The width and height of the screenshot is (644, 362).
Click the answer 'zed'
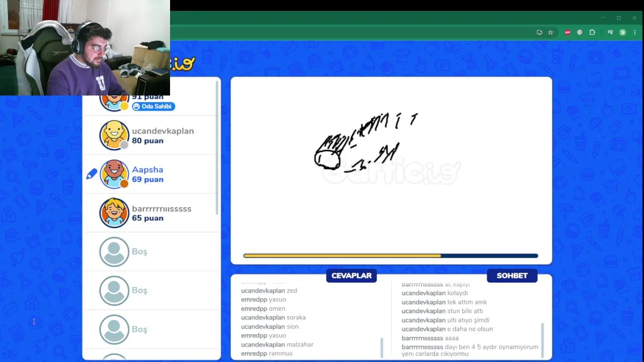292,291
